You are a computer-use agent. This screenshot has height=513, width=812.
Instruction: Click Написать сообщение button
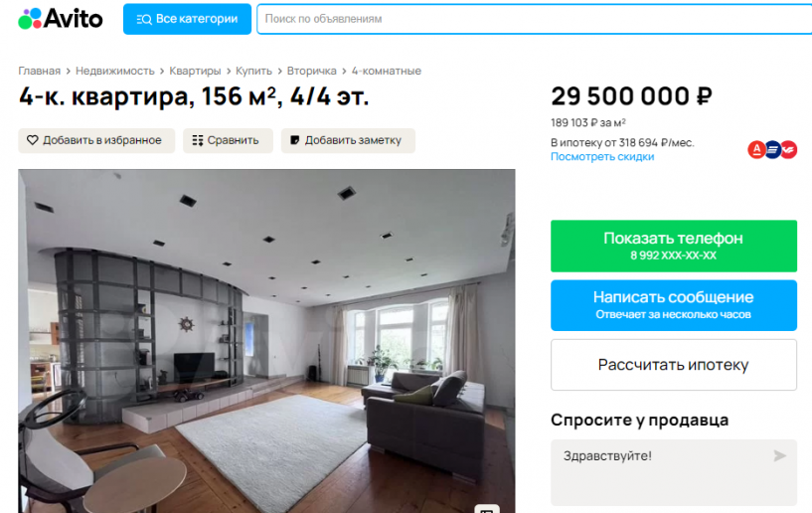pyautogui.click(x=674, y=305)
